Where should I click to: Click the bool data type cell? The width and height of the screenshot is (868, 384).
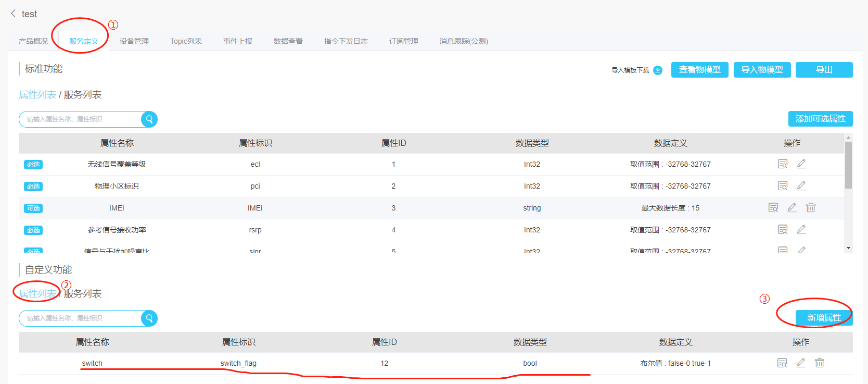coord(530,363)
